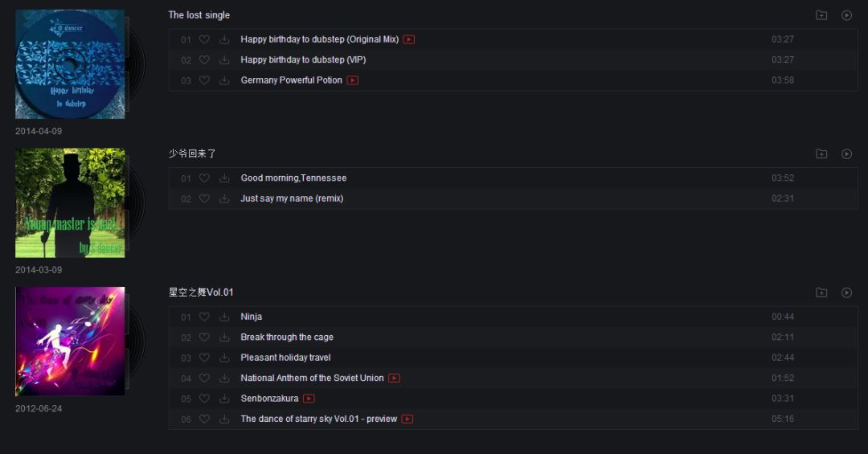The height and width of the screenshot is (454, 868).
Task: Open the Pleasant holiday travel song
Action: click(x=285, y=358)
